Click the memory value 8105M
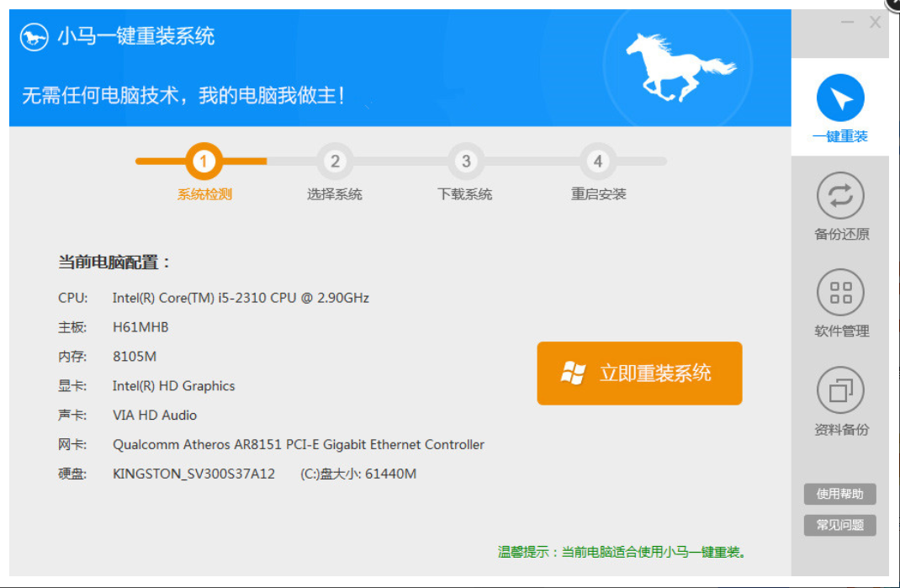Image resolution: width=900 pixels, height=588 pixels. point(135,357)
